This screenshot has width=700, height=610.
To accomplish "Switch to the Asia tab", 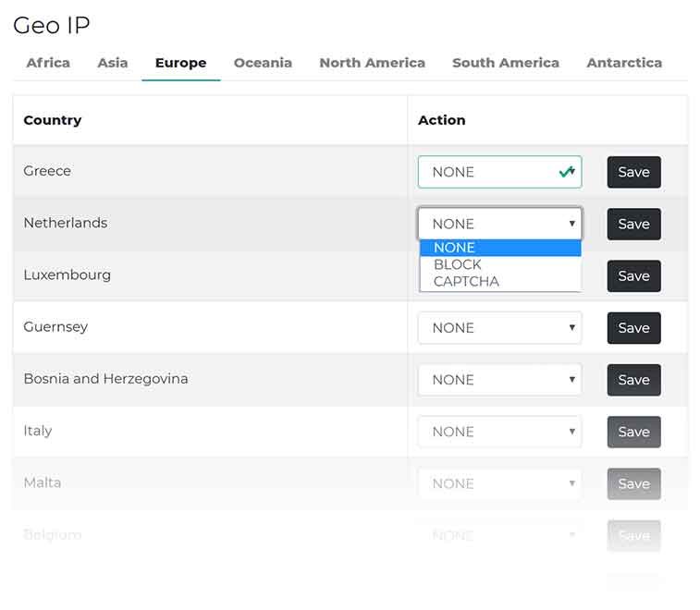I will 113,63.
